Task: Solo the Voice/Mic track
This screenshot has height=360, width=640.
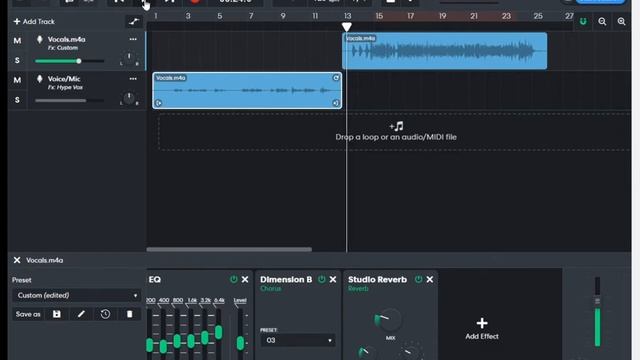Action: click(x=17, y=100)
